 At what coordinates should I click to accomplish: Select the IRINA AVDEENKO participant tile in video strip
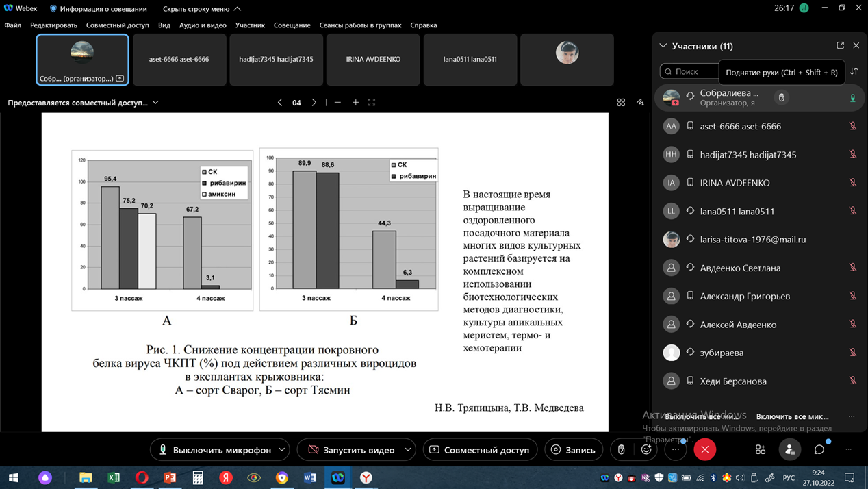click(x=374, y=60)
